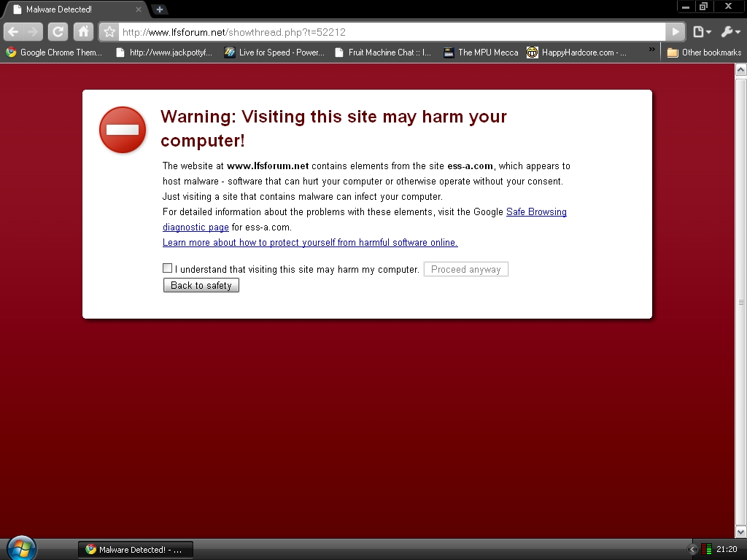Click the scrollbar down arrow
The image size is (747, 560).
coord(741,532)
